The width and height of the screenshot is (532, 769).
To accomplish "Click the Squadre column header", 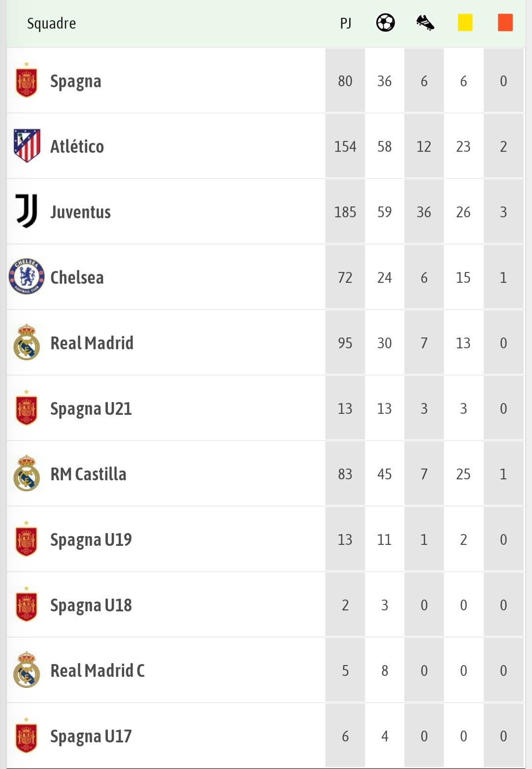I will pos(52,24).
